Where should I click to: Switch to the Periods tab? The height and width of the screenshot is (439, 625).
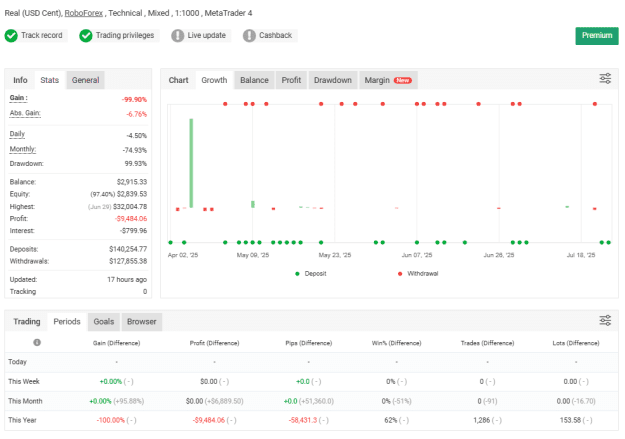[x=67, y=321]
